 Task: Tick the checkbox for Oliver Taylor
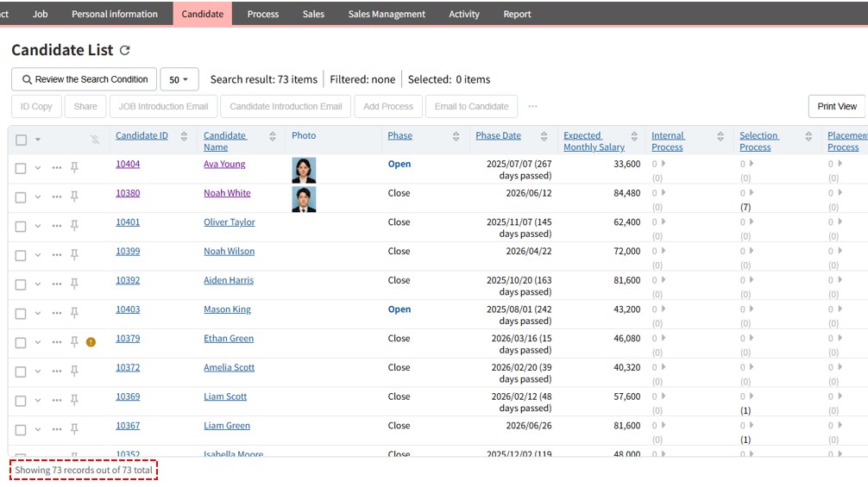[x=21, y=227]
